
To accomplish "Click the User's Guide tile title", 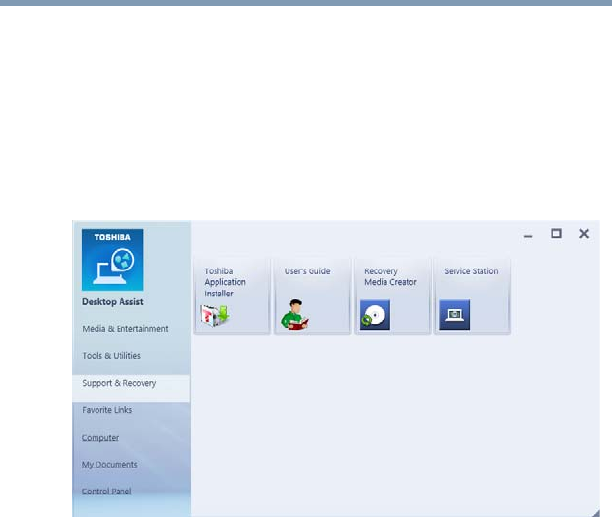I will pyautogui.click(x=308, y=271).
